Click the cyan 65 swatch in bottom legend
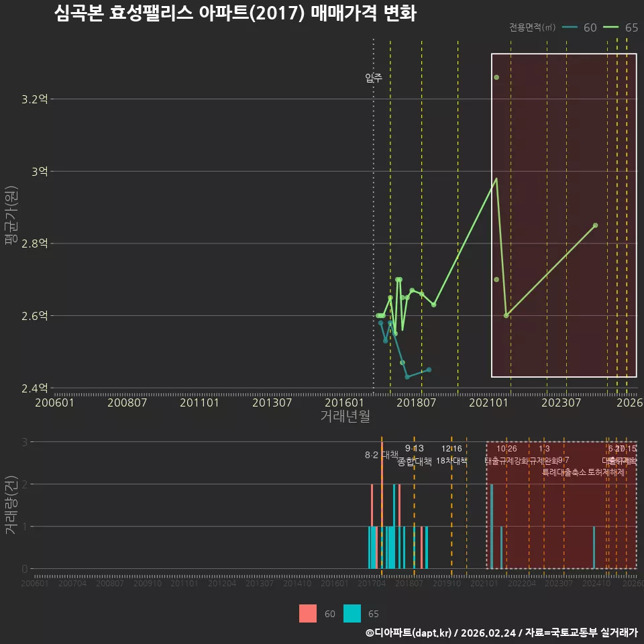644x644 pixels. (x=352, y=614)
